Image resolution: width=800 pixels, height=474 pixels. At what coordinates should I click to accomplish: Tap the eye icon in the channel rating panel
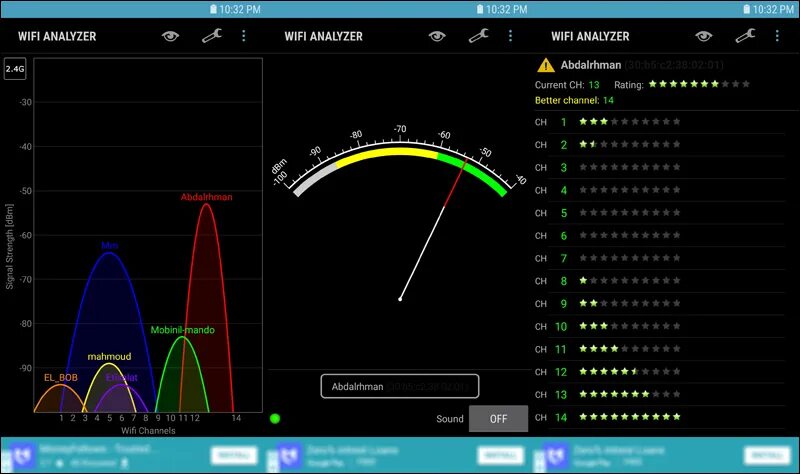(704, 36)
